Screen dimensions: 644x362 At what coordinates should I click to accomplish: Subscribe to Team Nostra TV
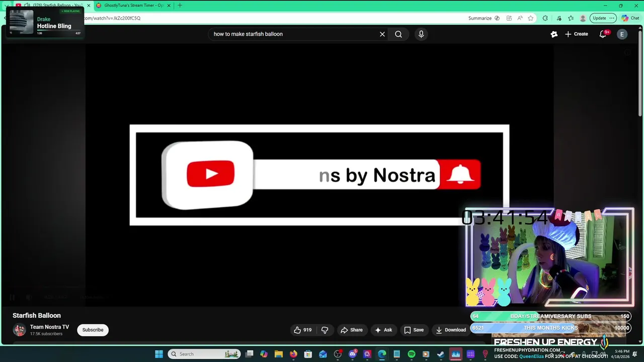point(93,330)
